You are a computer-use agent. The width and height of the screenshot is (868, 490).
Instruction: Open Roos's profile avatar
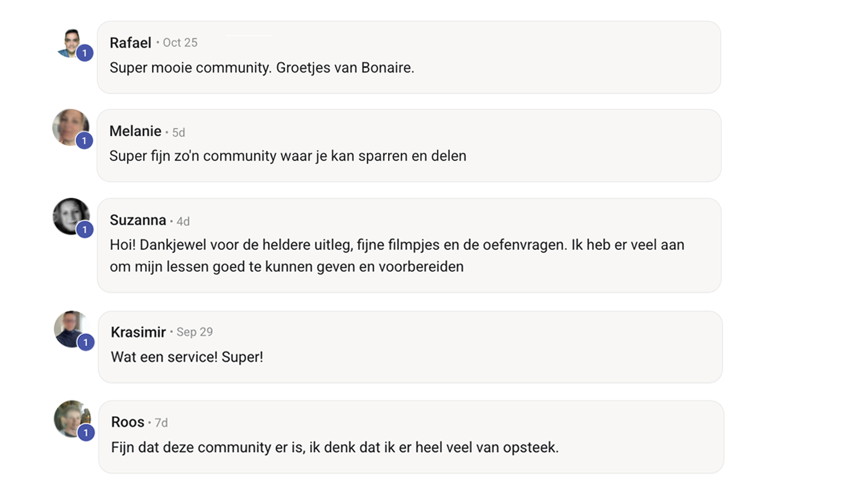72,419
